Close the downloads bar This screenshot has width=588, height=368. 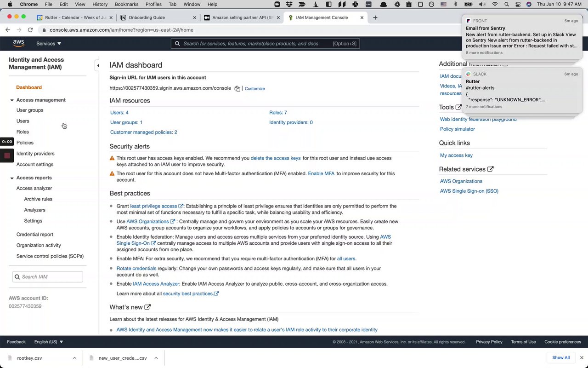582,357
